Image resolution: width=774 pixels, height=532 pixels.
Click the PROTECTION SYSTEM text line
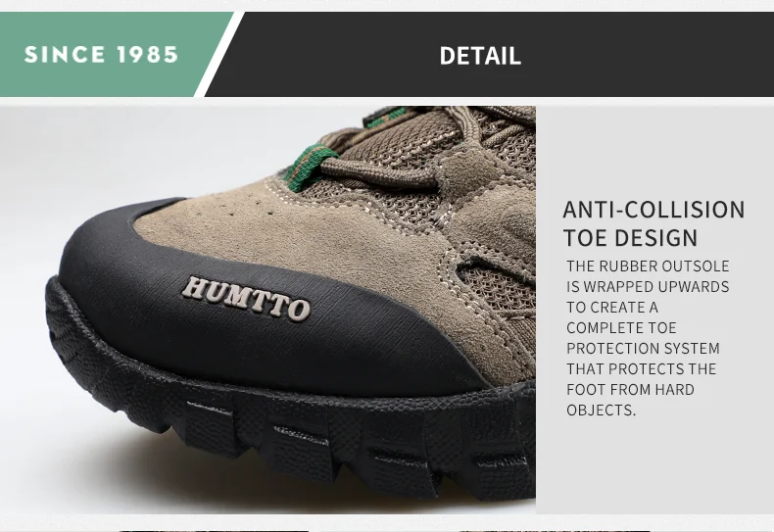(x=643, y=349)
